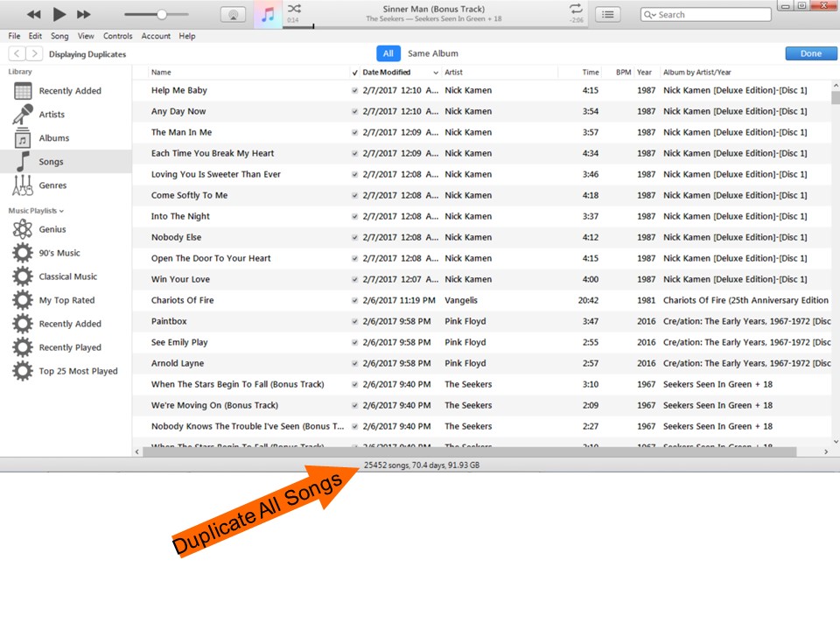This screenshot has width=840, height=630.
Task: Open the Account menu
Action: [156, 36]
